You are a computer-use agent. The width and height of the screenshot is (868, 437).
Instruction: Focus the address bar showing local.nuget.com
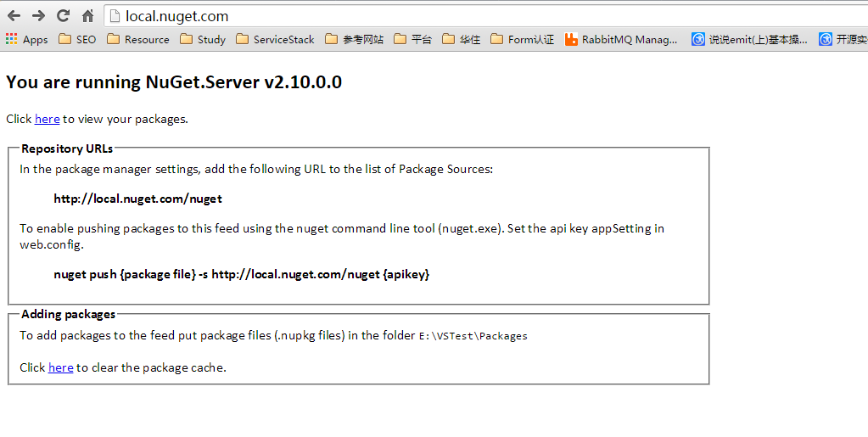tap(486, 16)
